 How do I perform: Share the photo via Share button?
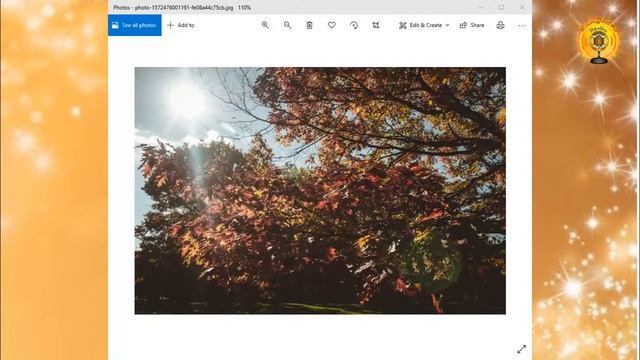tap(472, 25)
